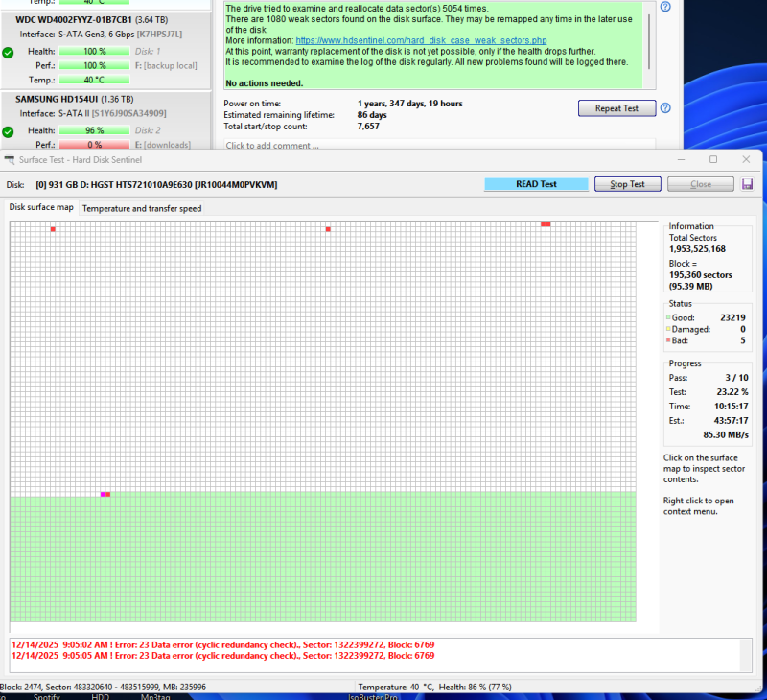Click the Est. 43:57:17 value
The height and width of the screenshot is (700, 767).
(x=731, y=420)
